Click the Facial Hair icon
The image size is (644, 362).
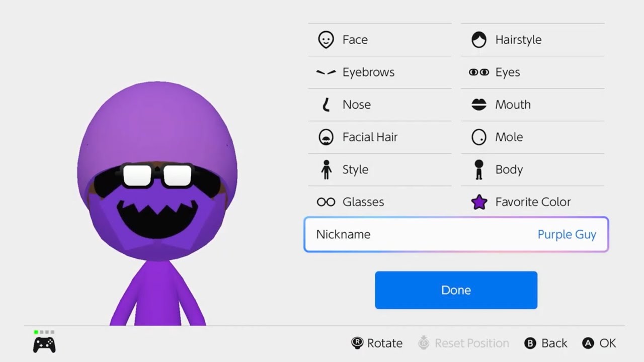coord(326,137)
